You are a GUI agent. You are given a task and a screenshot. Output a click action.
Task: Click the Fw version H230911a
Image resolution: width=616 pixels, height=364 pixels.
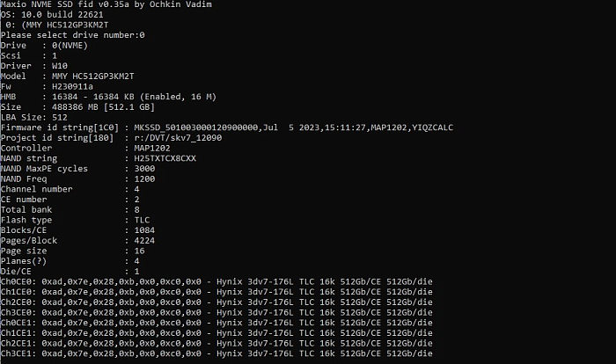[72, 86]
